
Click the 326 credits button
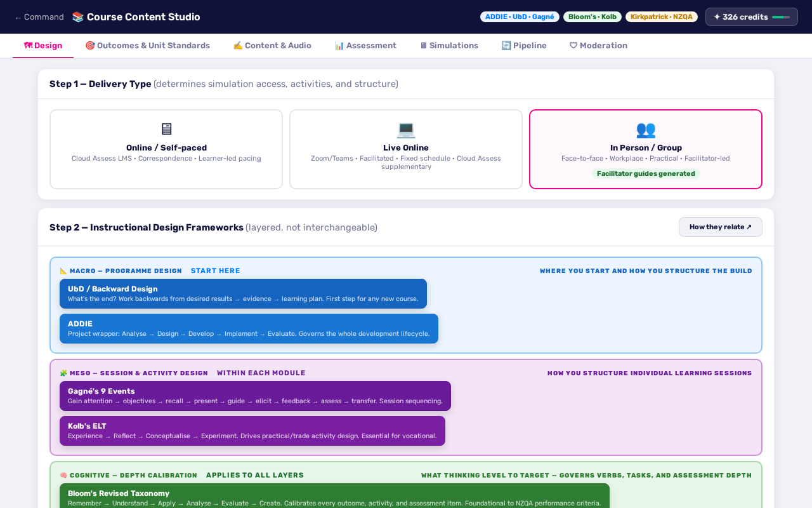tap(752, 17)
